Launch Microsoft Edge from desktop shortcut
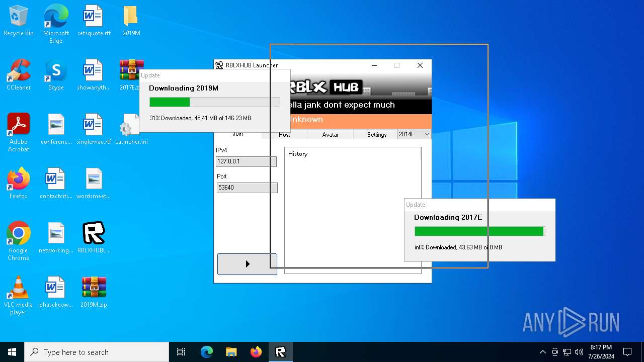The height and width of the screenshot is (362, 644). tap(56, 24)
